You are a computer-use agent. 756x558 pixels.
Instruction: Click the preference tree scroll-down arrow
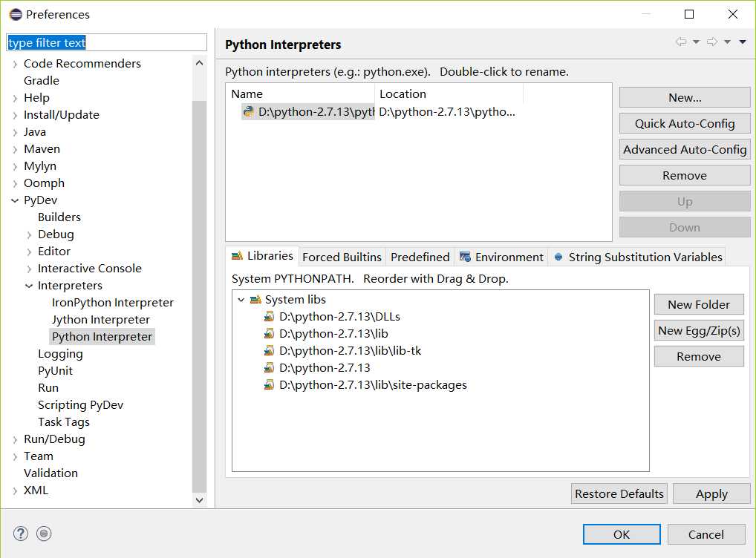point(199,500)
